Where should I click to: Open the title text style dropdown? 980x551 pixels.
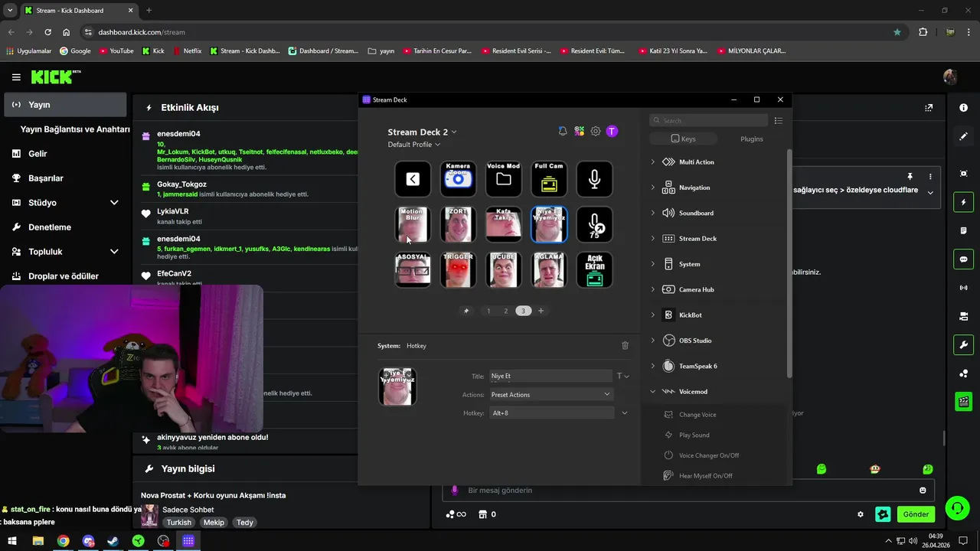tap(623, 376)
